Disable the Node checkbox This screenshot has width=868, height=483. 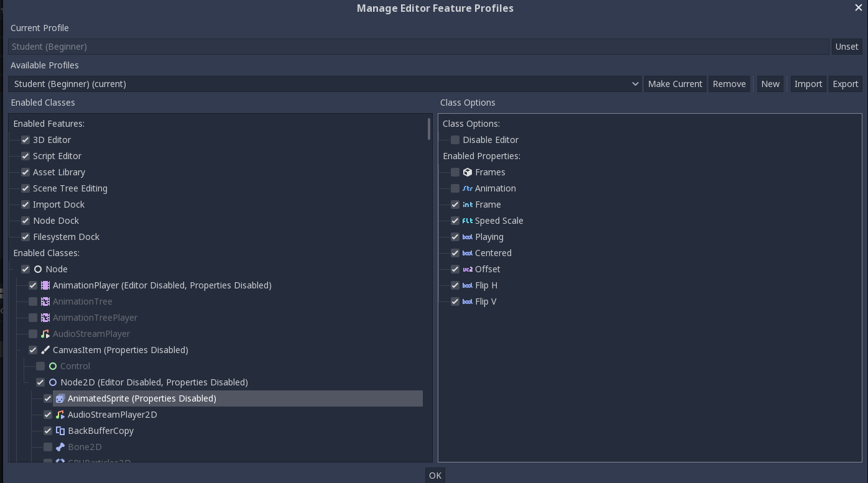[25, 269]
